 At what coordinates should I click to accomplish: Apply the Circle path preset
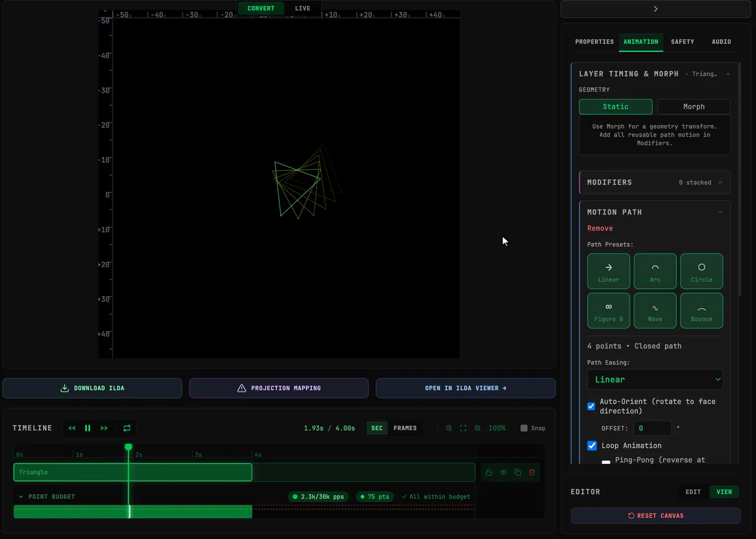tap(702, 271)
